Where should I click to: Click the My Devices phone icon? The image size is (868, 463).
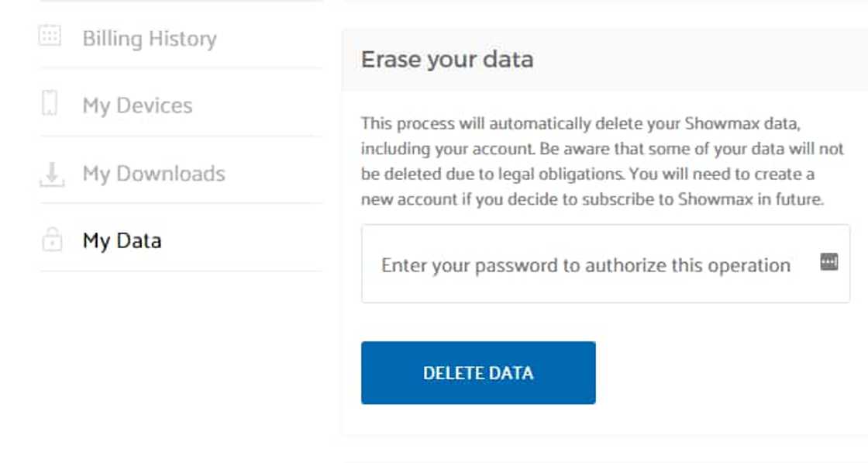click(x=50, y=102)
